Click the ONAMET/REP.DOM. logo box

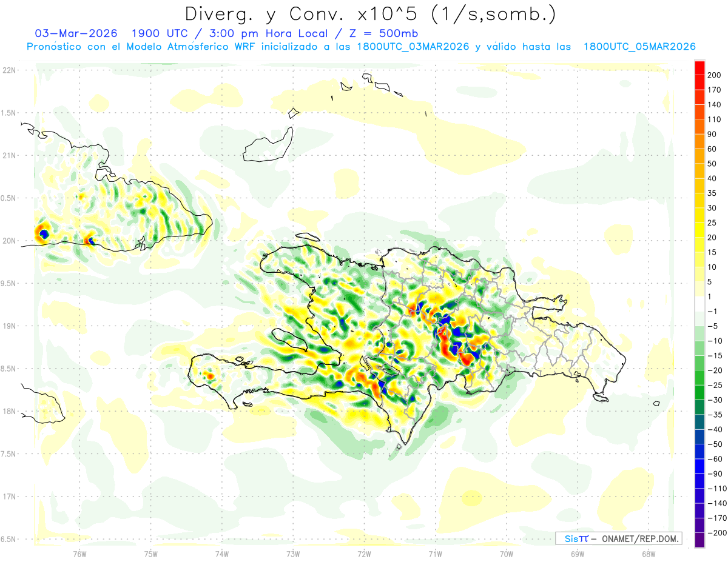[618, 538]
